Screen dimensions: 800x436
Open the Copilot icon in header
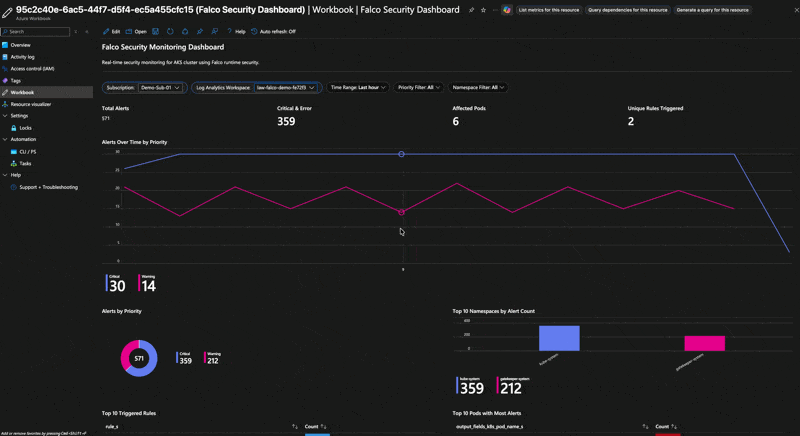[x=507, y=10]
